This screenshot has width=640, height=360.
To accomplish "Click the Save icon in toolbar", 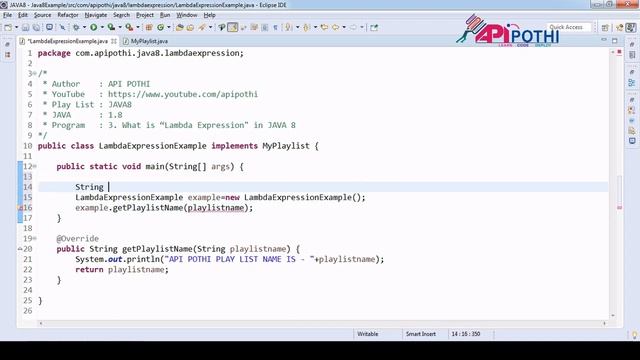I will pos(25,27).
